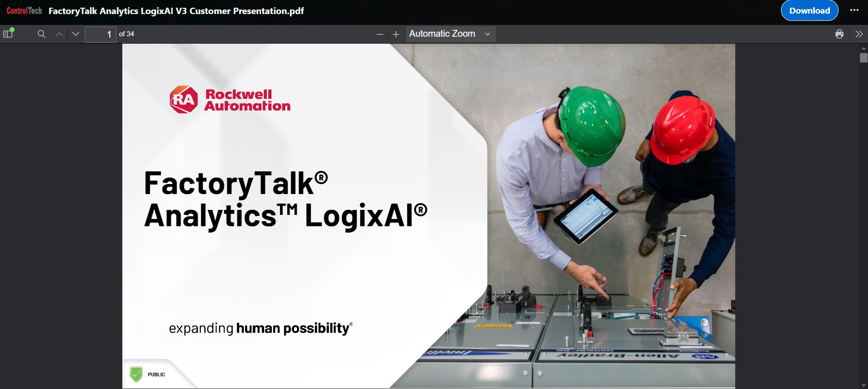This screenshot has height=389, width=868.
Task: Click the Rockwell Automation logo on slide
Action: (230, 100)
